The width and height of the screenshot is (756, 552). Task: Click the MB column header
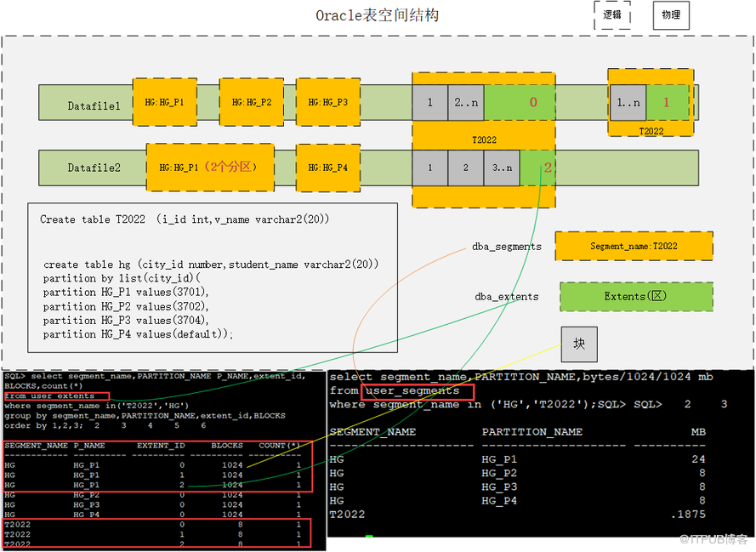pyautogui.click(x=698, y=432)
